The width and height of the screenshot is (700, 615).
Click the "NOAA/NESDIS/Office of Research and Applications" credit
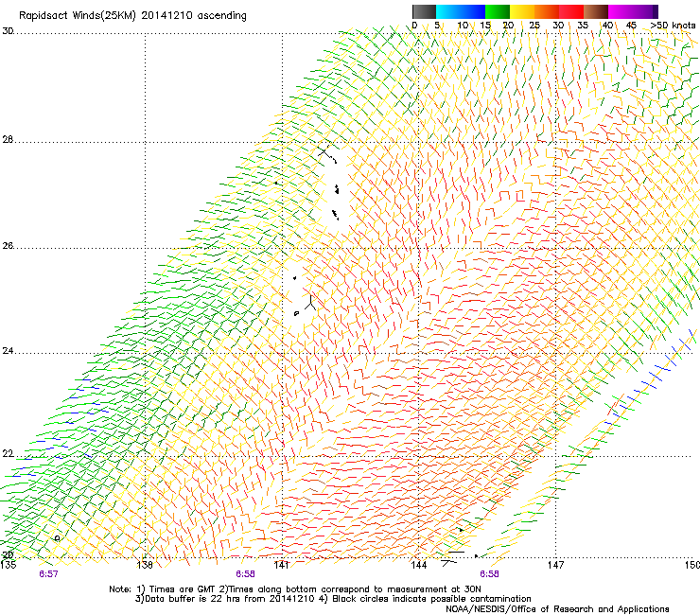point(557,609)
